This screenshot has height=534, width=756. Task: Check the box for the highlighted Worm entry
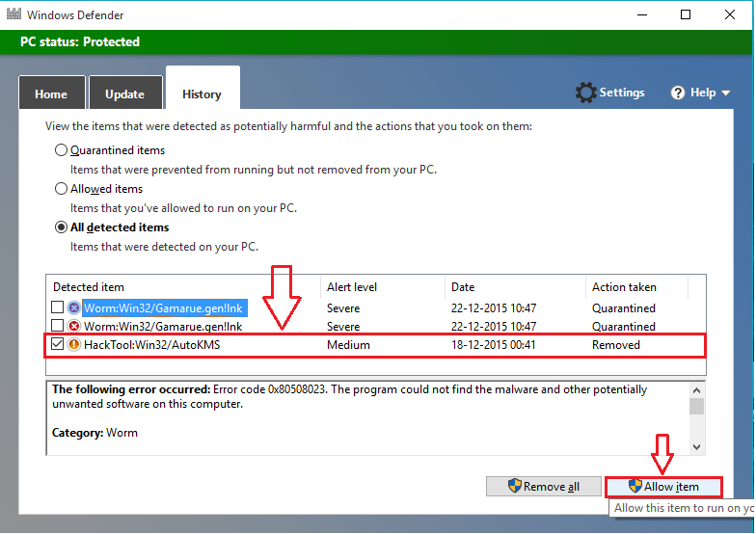[x=58, y=307]
